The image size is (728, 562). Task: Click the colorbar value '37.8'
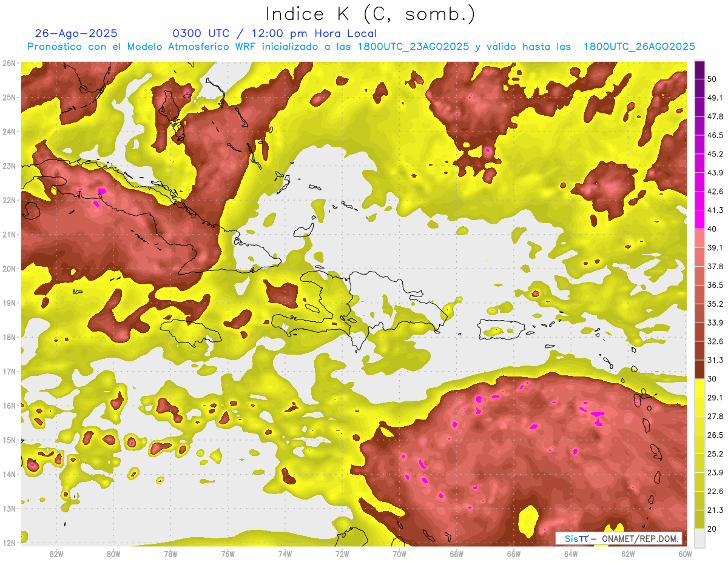click(715, 266)
